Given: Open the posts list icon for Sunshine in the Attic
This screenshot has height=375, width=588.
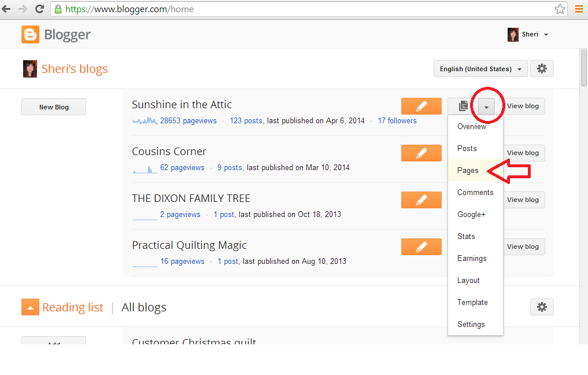Looking at the screenshot, I should coord(463,106).
